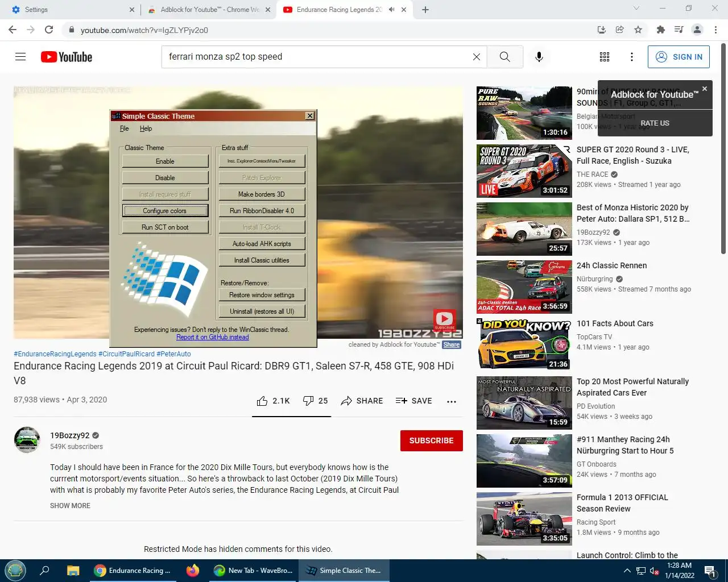The width and height of the screenshot is (728, 582).
Task: Click SHARE under the video
Action: click(362, 401)
